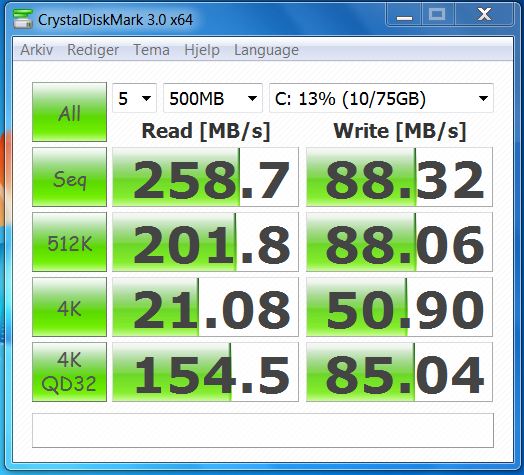Image resolution: width=524 pixels, height=475 pixels.
Task: Start the 4K QD32 benchmark test
Action: 70,371
